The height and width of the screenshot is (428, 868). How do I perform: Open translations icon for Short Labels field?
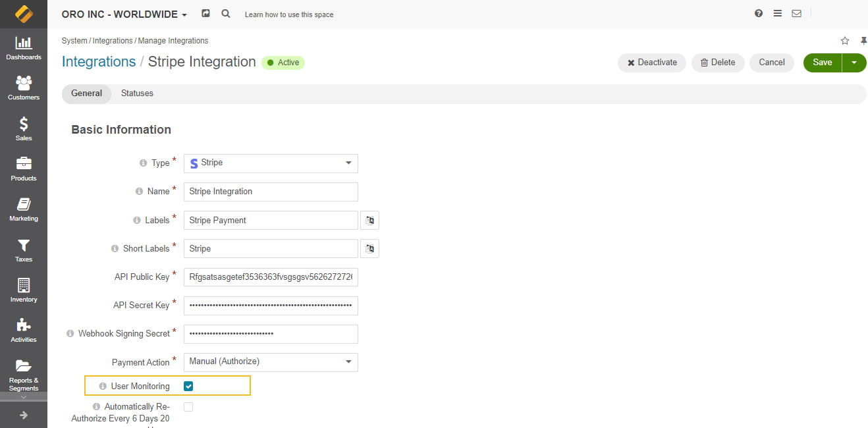click(x=370, y=248)
